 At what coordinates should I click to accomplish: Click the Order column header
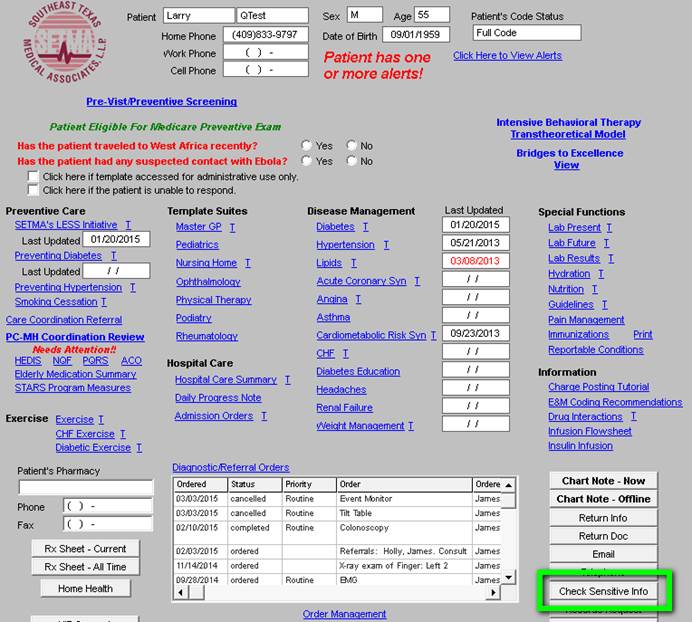pos(404,484)
